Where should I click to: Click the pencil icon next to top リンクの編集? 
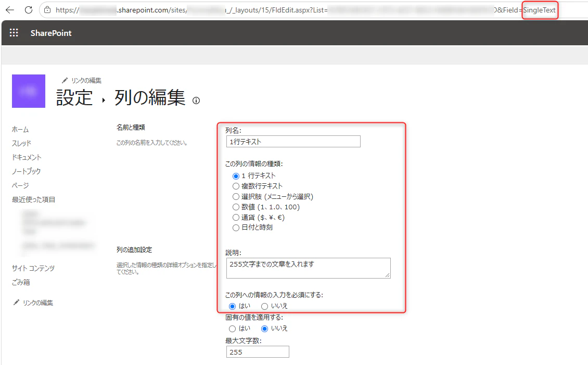[65, 80]
